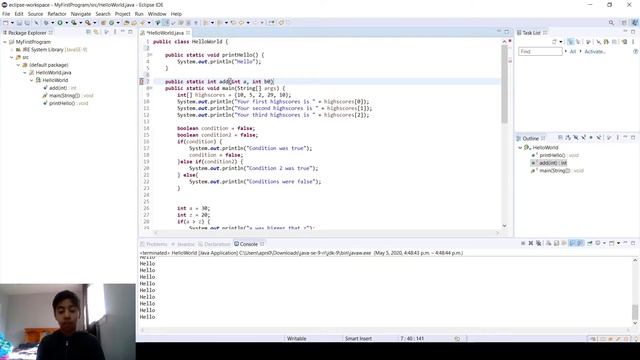Collapse the HelloWorld.java tree node
Viewport: 640px width, 360px height.
coord(25,73)
